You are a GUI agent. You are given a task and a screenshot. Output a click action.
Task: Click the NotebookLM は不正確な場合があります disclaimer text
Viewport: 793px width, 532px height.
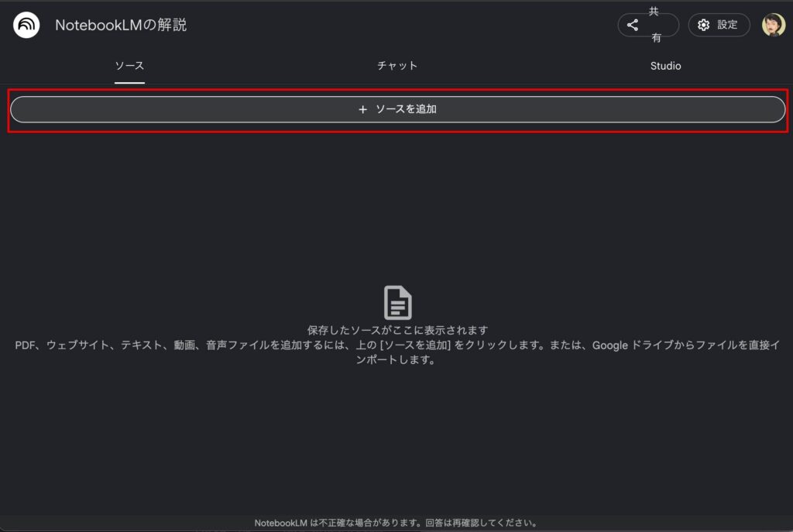(x=396, y=523)
